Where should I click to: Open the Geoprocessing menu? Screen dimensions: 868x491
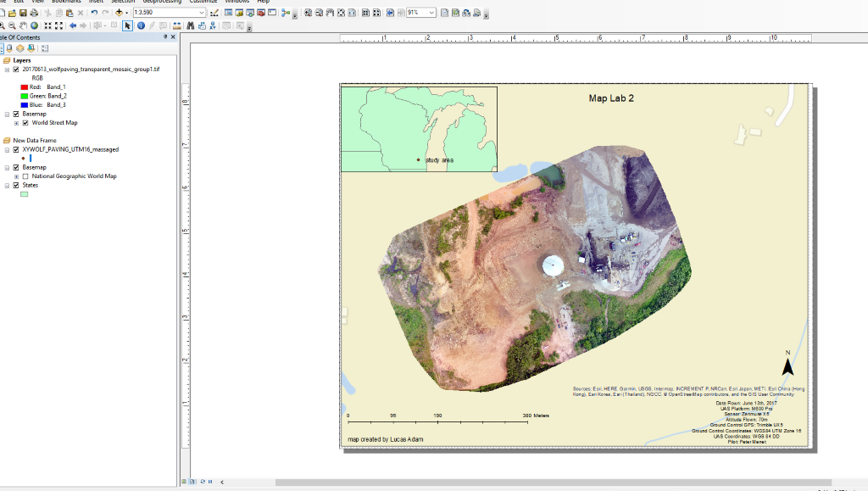coord(162,2)
